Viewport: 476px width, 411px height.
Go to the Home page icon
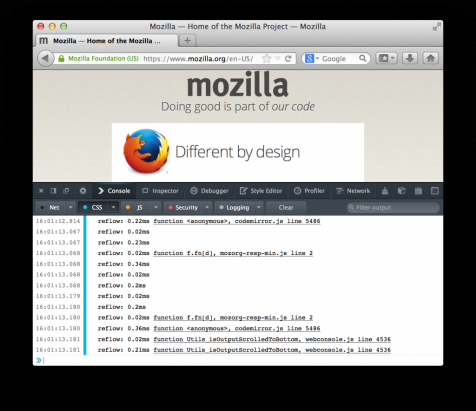[430, 58]
